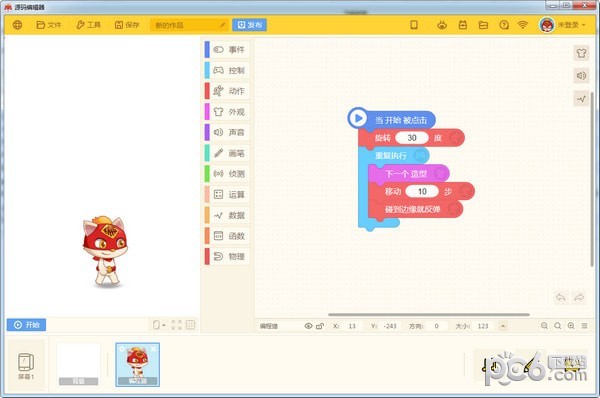600x398 pixels.
Task: Click the user avatar picture
Action: [x=547, y=25]
